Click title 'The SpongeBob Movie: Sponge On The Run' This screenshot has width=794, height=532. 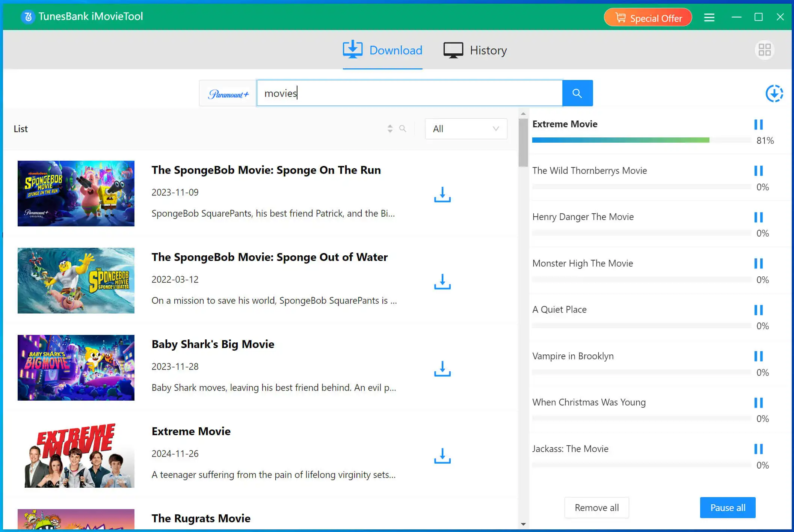point(266,170)
